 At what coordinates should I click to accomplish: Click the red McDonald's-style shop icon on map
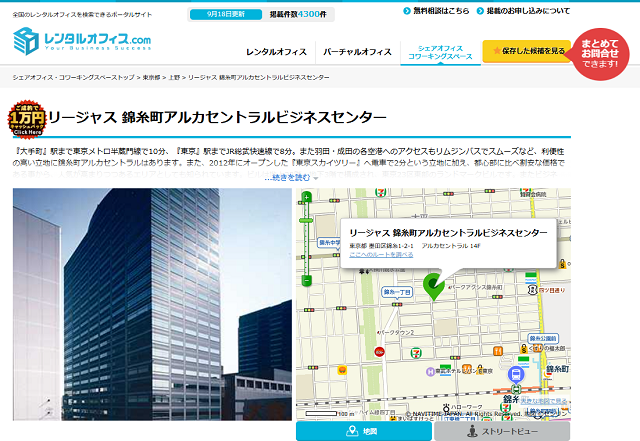pos(380,352)
